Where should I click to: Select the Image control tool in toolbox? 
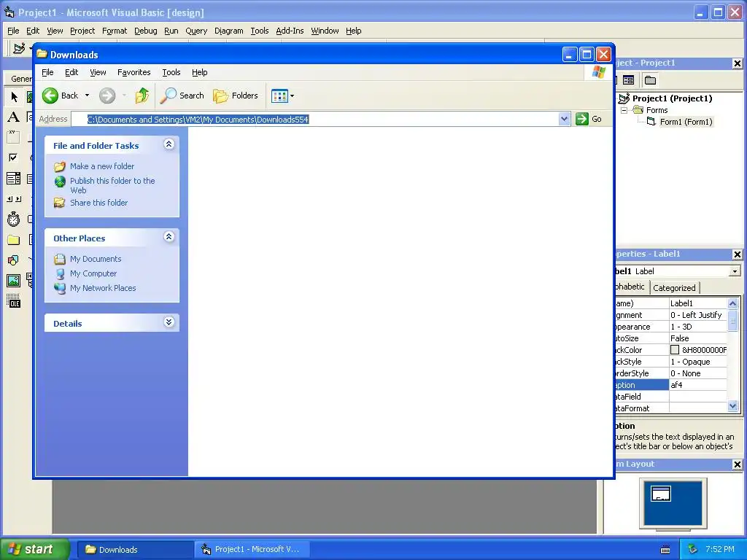[x=14, y=281]
